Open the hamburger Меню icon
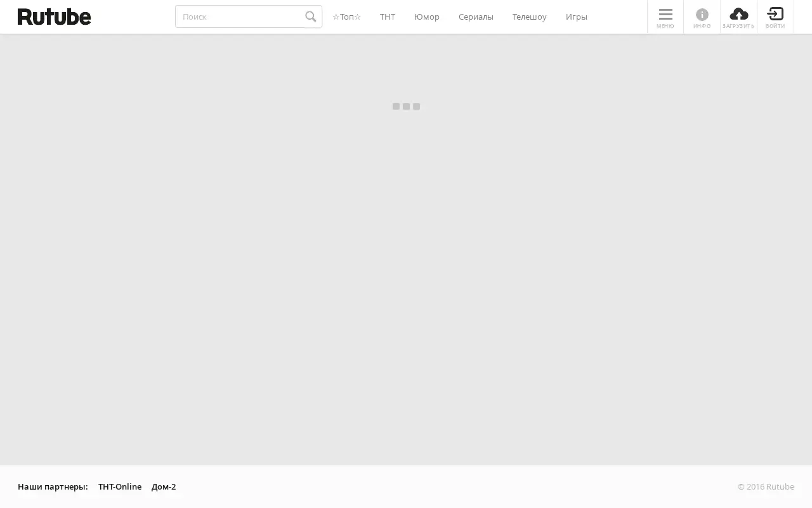Screen dimensions: 812x508 tap(665, 14)
